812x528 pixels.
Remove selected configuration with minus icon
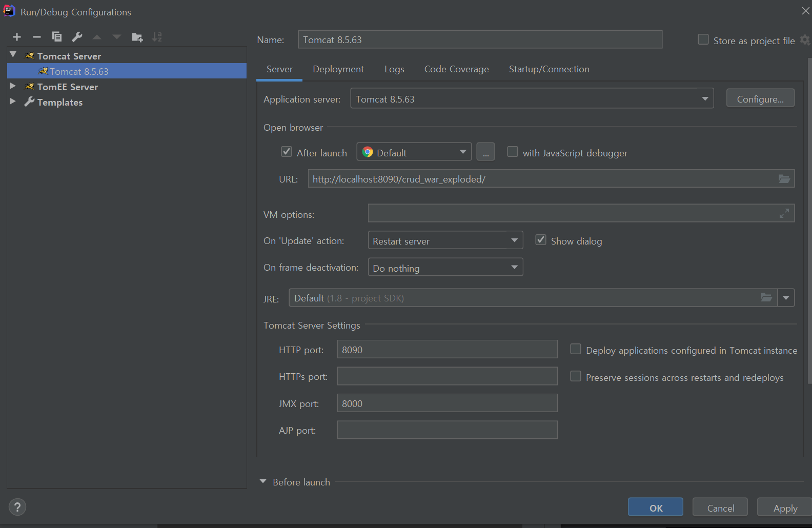click(37, 37)
